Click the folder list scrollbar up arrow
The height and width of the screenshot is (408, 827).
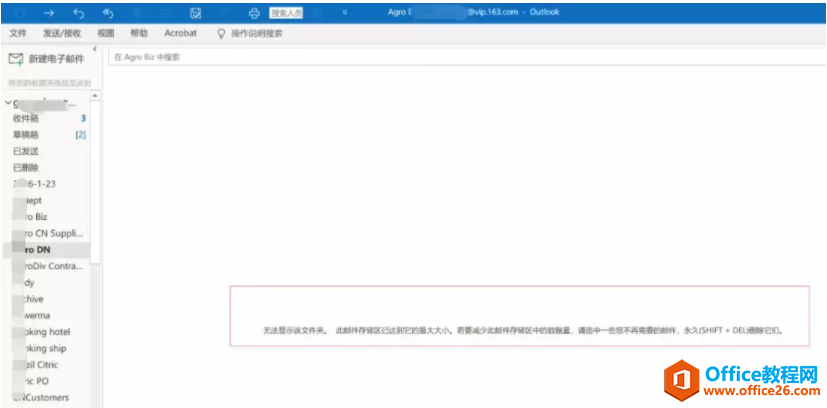coord(95,96)
